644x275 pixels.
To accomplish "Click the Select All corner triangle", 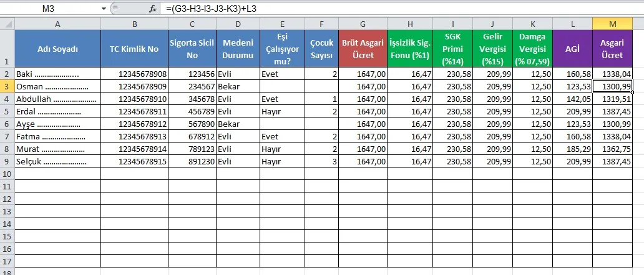I will (7, 24).
